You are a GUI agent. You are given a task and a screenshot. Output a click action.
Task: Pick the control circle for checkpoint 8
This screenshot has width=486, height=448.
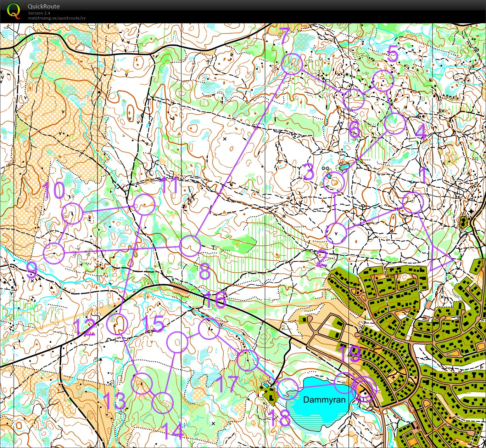pyautogui.click(x=190, y=246)
